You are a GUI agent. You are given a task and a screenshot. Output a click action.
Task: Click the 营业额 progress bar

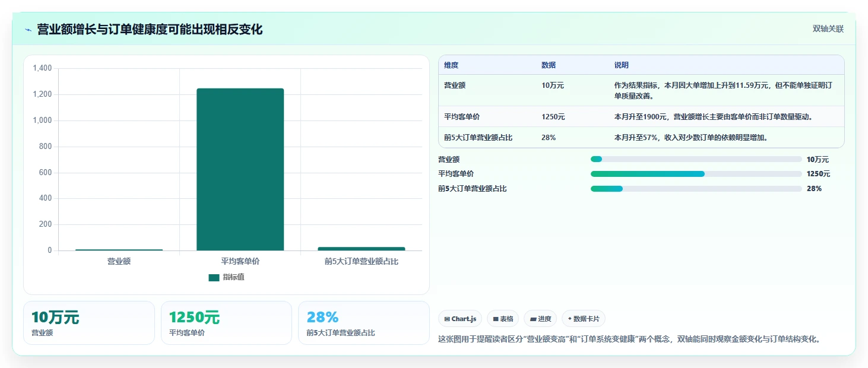[696, 159]
